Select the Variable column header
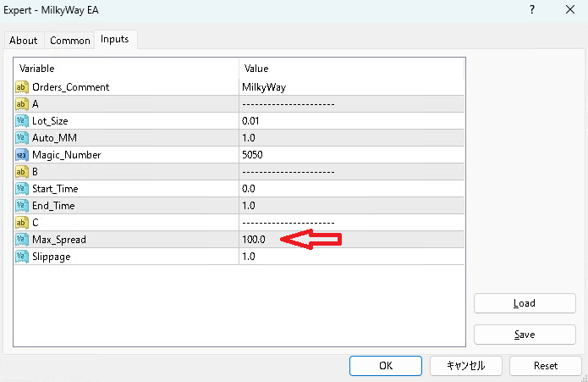588x382 pixels. point(126,69)
